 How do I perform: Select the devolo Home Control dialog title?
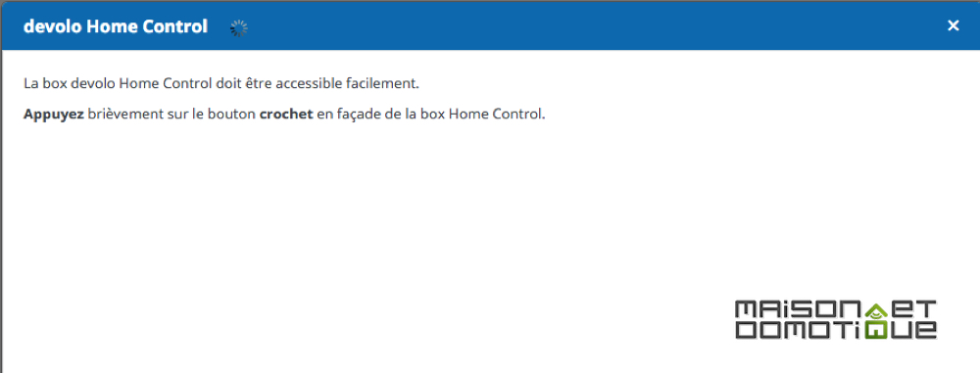tap(116, 26)
